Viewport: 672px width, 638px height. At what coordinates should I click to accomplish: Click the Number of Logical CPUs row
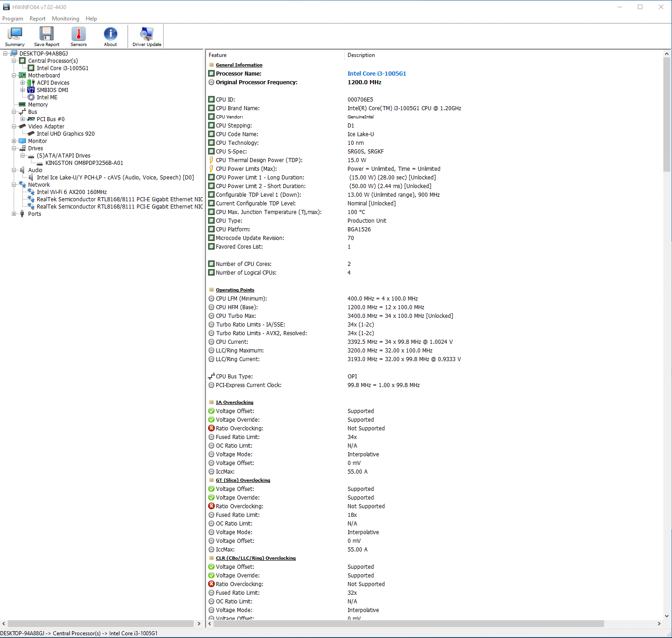tap(435, 272)
